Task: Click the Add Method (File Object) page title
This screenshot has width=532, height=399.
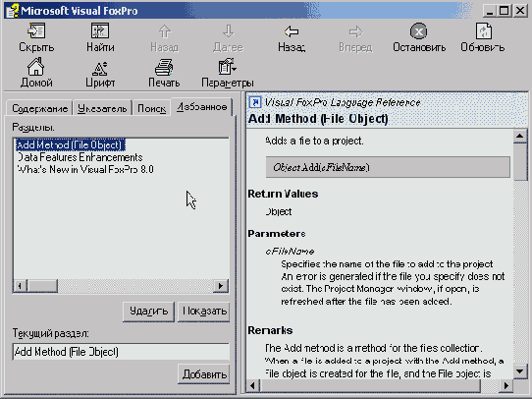Action: pyautogui.click(x=318, y=119)
